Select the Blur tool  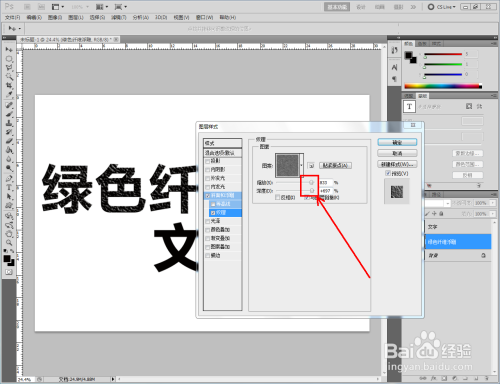coord(9,159)
